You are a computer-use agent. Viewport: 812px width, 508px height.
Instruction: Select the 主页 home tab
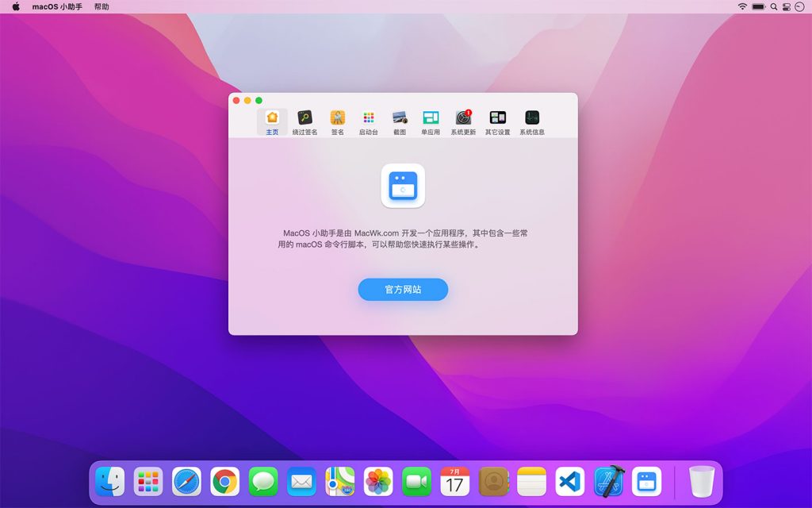272,122
